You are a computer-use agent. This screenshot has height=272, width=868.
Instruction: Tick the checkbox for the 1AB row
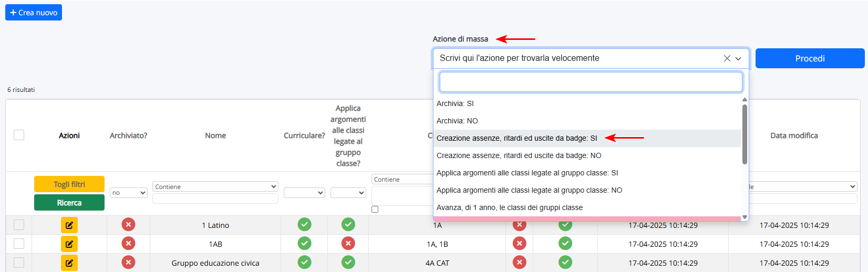(x=19, y=244)
